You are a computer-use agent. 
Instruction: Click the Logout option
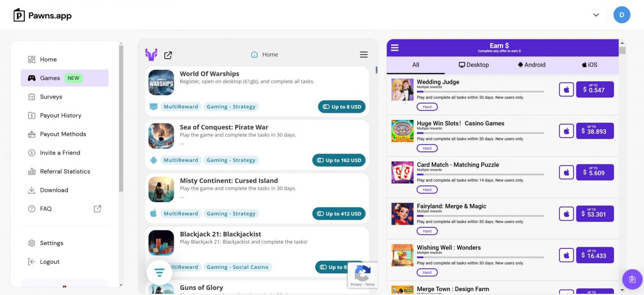(x=50, y=261)
